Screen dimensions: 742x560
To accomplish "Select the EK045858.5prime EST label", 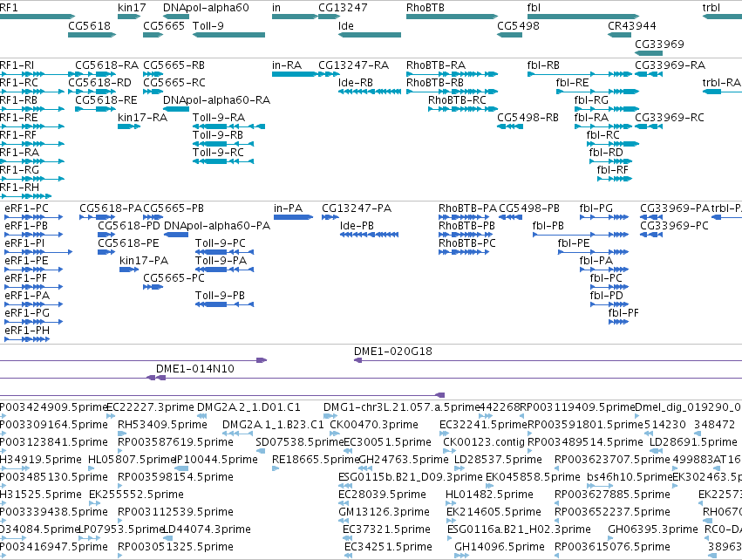I will (533, 477).
